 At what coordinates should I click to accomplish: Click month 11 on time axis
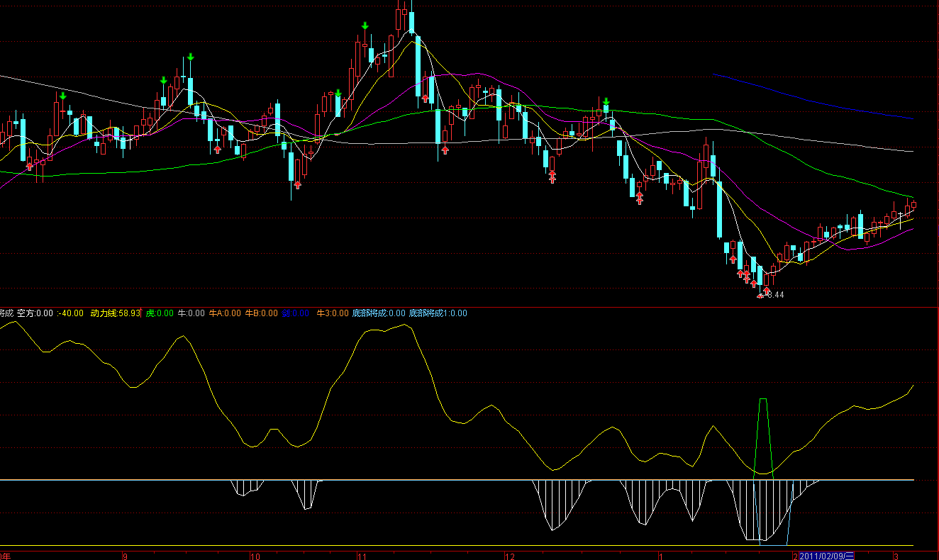pos(361,555)
